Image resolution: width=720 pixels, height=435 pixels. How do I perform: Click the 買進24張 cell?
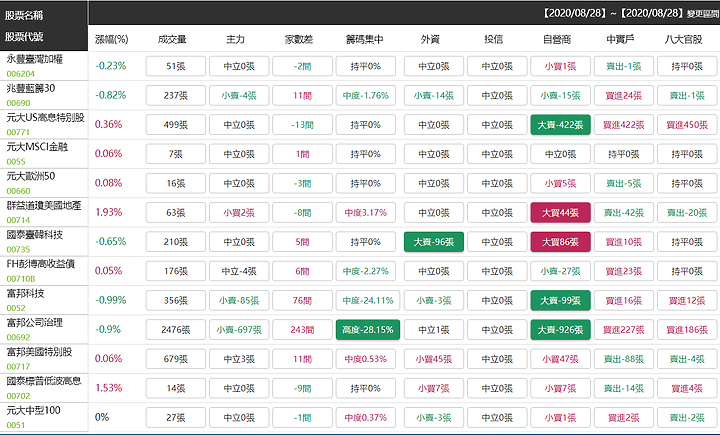point(624,96)
